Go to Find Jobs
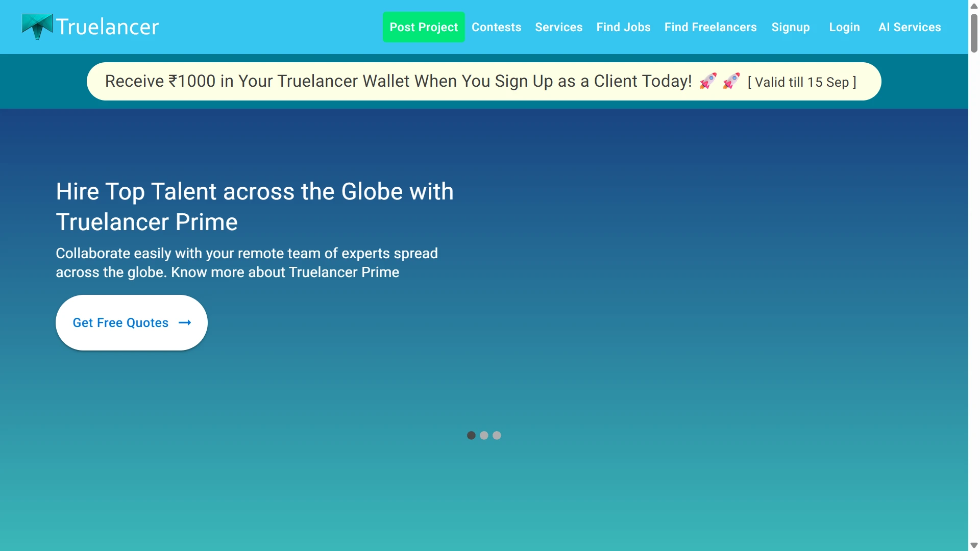Screen dimensions: 980x551 pyautogui.click(x=623, y=27)
